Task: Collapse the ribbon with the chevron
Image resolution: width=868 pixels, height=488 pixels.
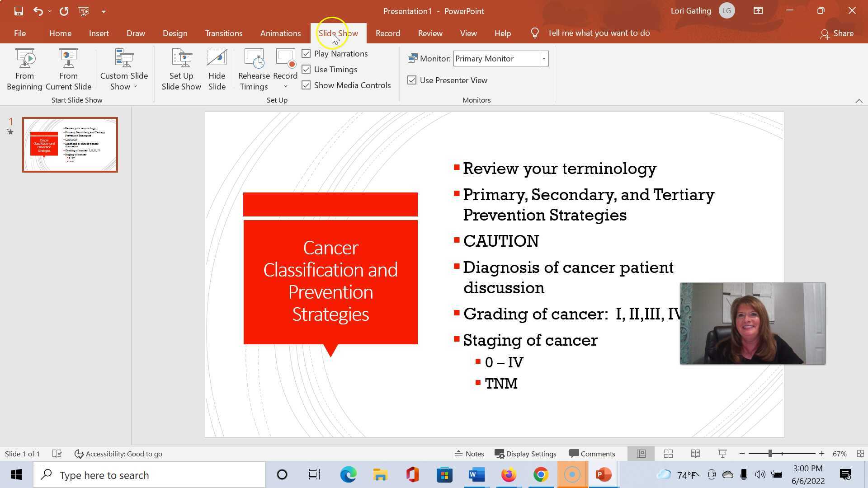Action: pyautogui.click(x=859, y=101)
